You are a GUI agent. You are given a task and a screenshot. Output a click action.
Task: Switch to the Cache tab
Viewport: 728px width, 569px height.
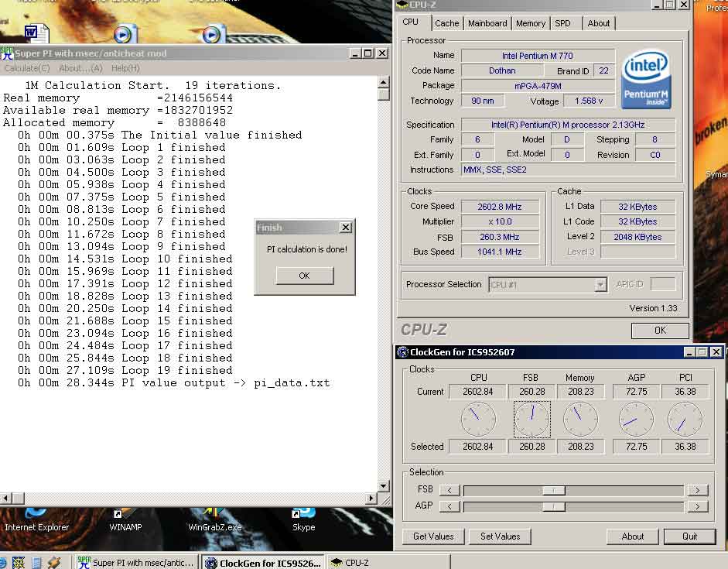(446, 23)
